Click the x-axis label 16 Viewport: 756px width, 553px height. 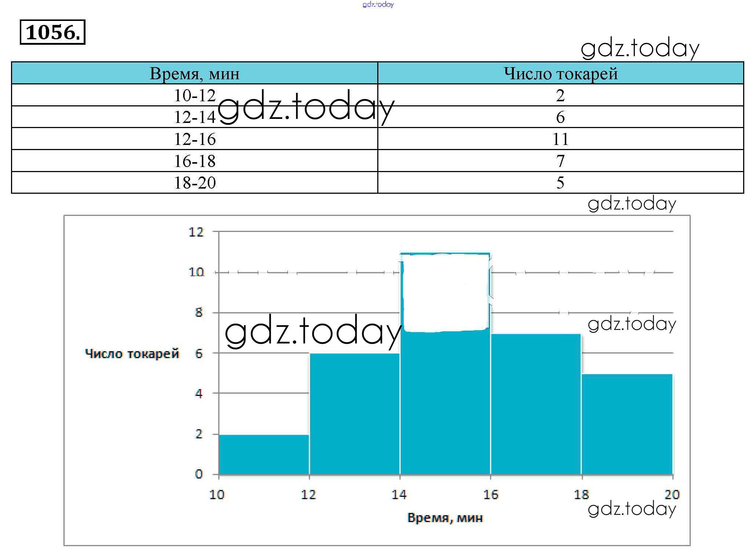(491, 495)
